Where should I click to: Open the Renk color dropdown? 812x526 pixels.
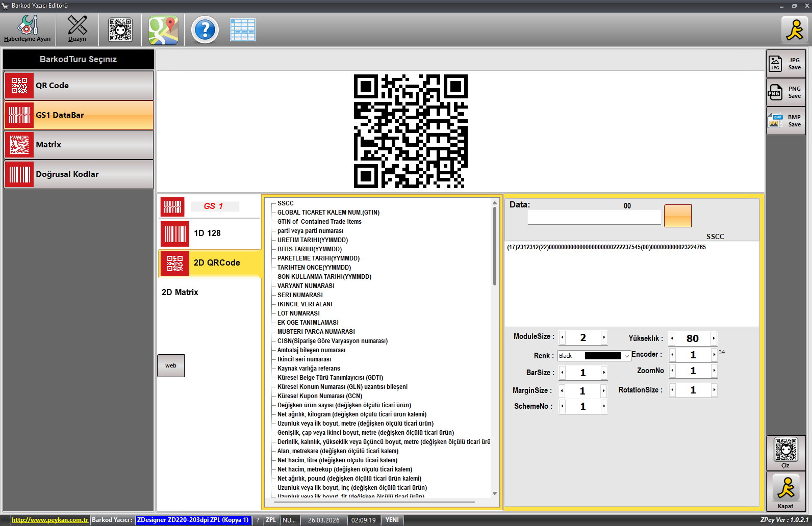[626, 356]
